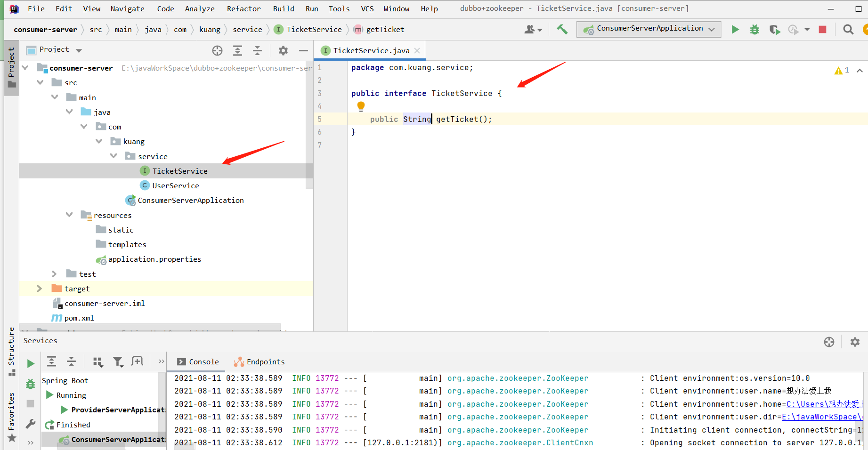The image size is (868, 450).
Task: Collapse the java folder chevron
Action: 69,112
